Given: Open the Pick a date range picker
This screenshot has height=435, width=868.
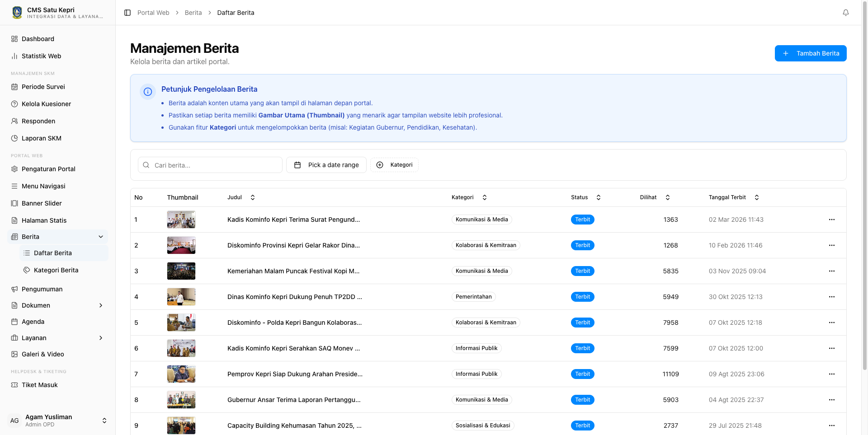Looking at the screenshot, I should click(x=326, y=165).
